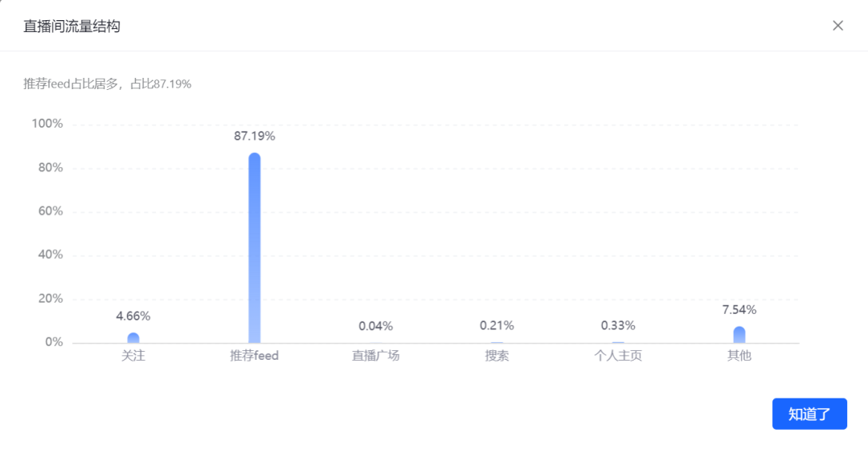Click the 直播广场 axis category label
The width and height of the screenshot is (868, 449).
click(376, 356)
